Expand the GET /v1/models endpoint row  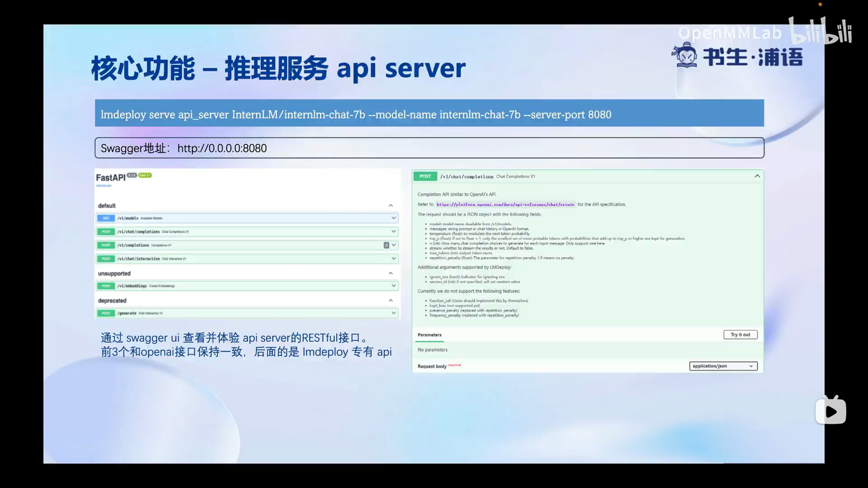coord(247,218)
